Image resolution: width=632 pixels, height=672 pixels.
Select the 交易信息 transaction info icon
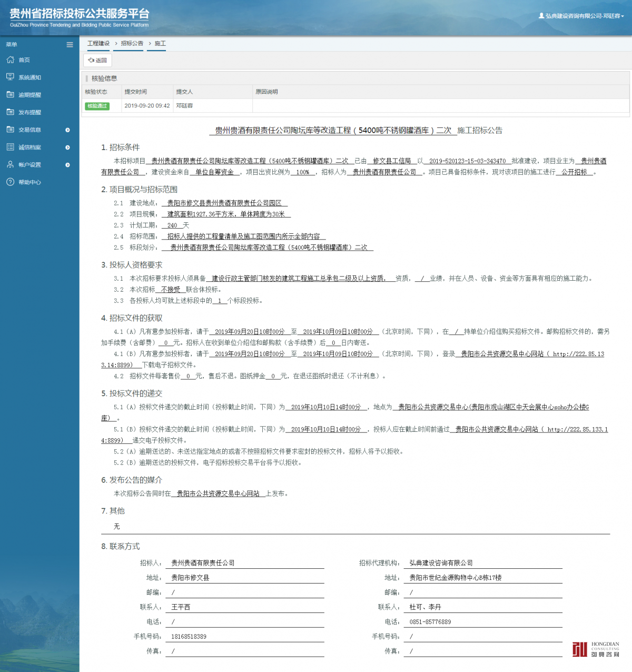(9, 129)
